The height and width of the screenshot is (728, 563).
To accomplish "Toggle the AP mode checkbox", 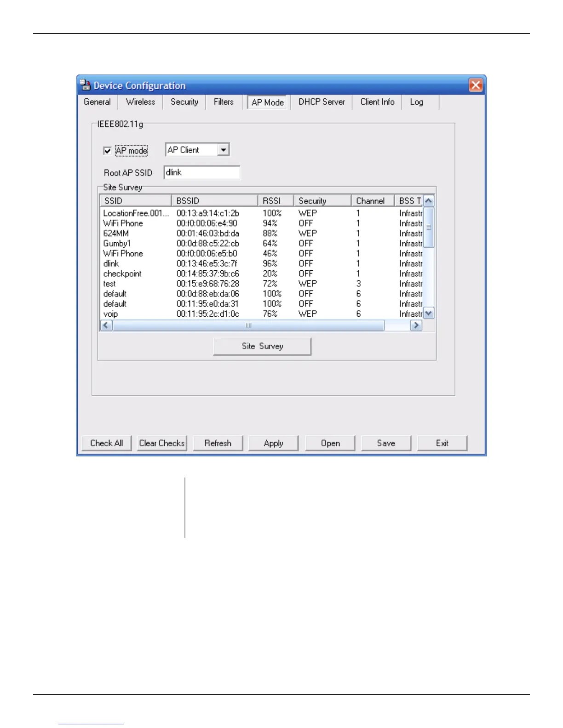I will click(x=107, y=151).
